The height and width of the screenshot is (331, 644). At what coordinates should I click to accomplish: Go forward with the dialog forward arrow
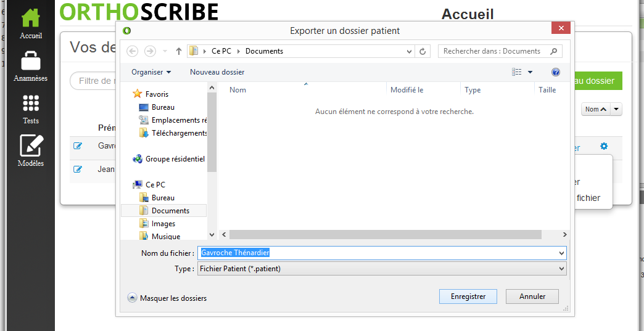pos(151,51)
